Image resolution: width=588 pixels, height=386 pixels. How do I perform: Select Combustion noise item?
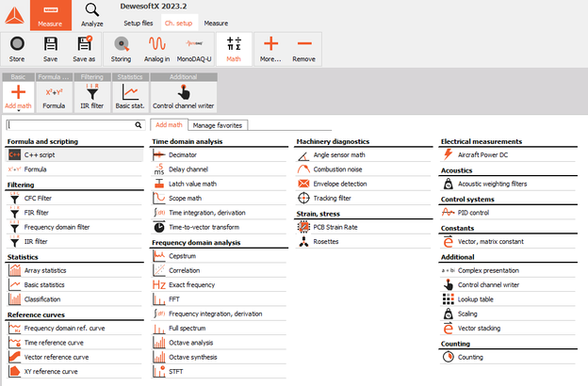click(364, 169)
